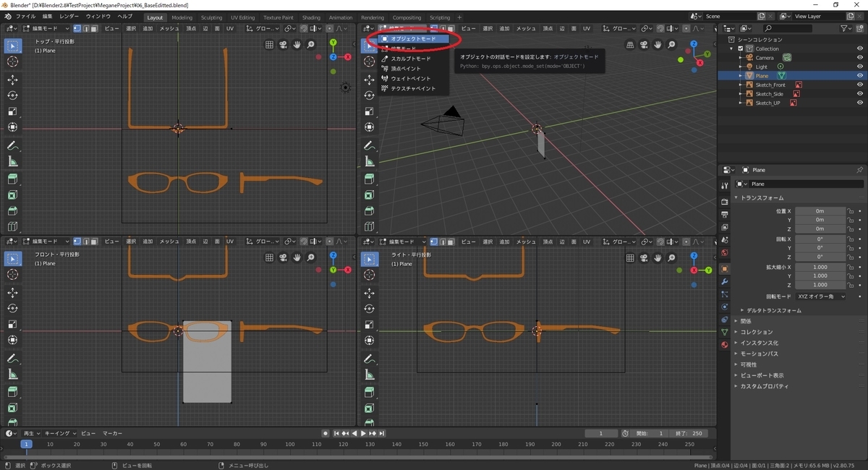The width and height of the screenshot is (868, 470).
Task: Open the Render properties tab
Action: (725, 201)
